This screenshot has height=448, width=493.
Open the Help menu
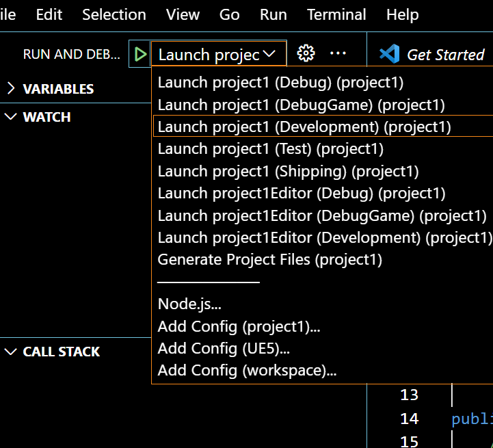pyautogui.click(x=403, y=14)
